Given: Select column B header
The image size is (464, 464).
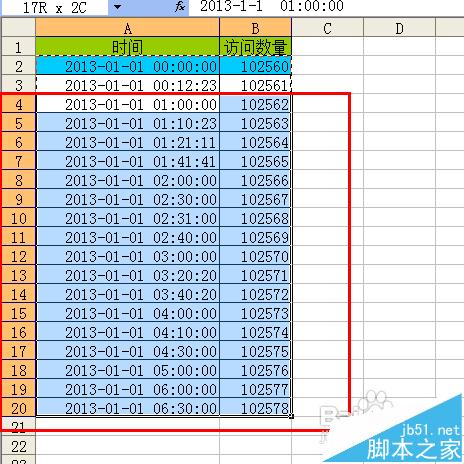Looking at the screenshot, I should (x=256, y=28).
